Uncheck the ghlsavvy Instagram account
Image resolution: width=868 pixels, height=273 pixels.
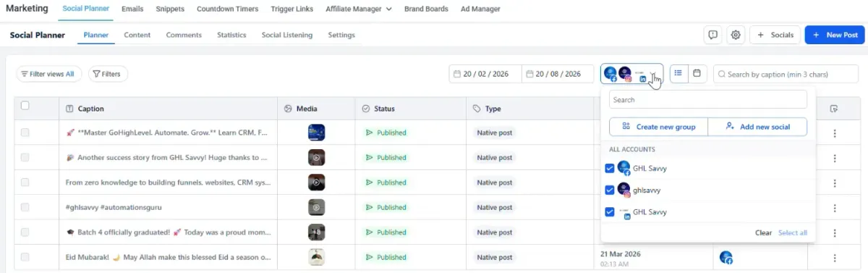click(x=609, y=190)
